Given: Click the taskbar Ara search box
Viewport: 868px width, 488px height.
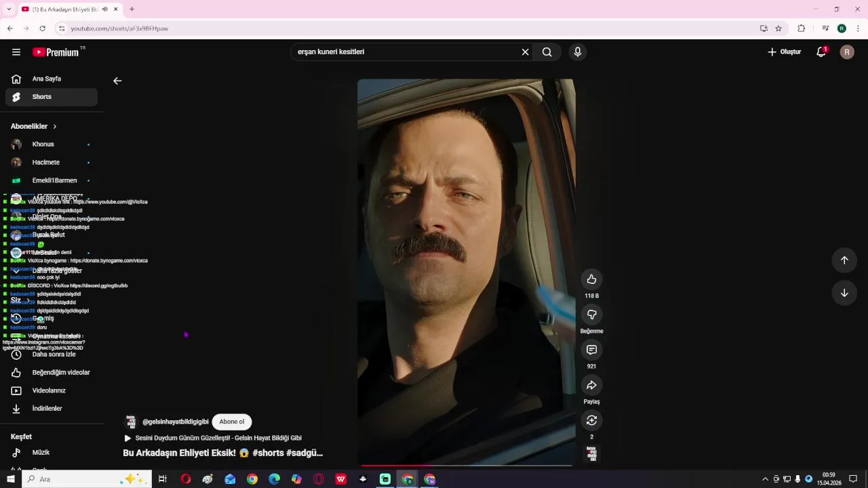Looking at the screenshot, I should pyautogui.click(x=87, y=479).
